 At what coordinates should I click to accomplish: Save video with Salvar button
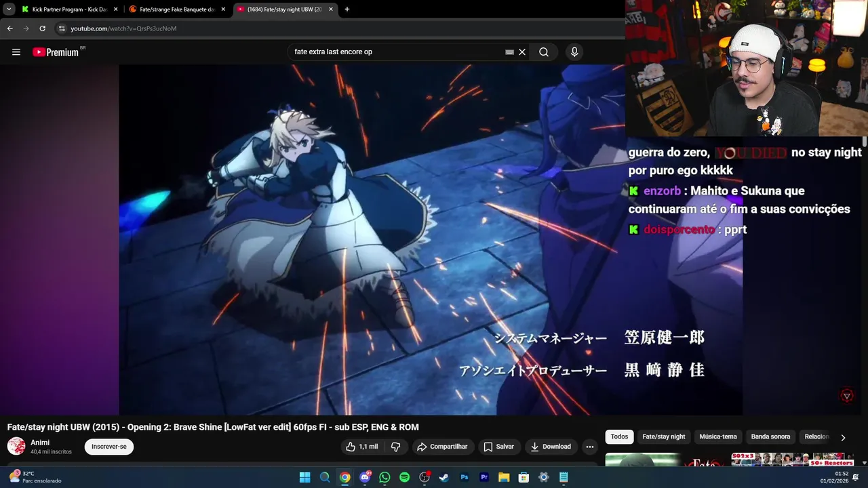(x=498, y=447)
